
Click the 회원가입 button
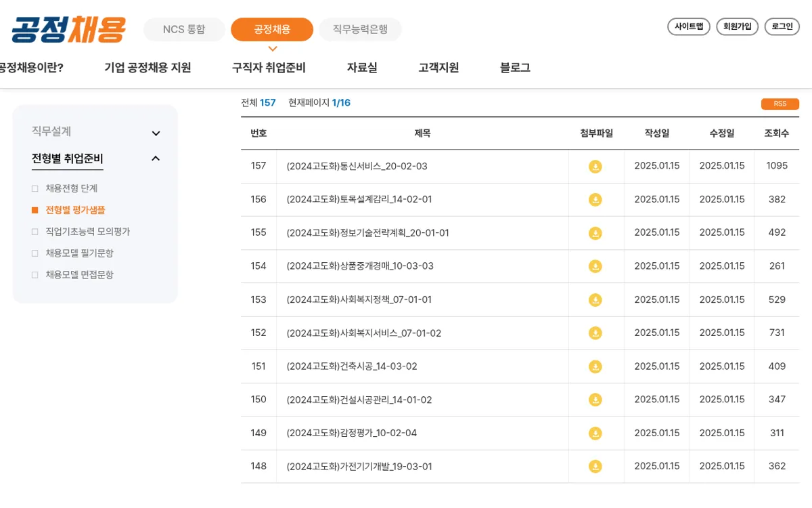tap(738, 26)
